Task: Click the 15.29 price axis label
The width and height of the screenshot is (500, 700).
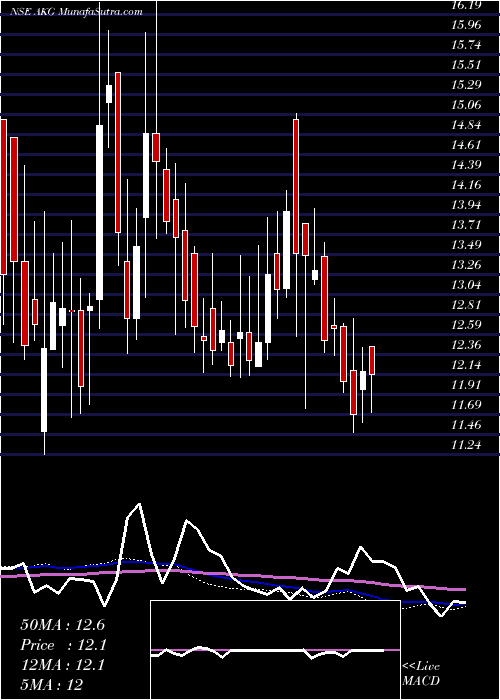Action: [466, 85]
